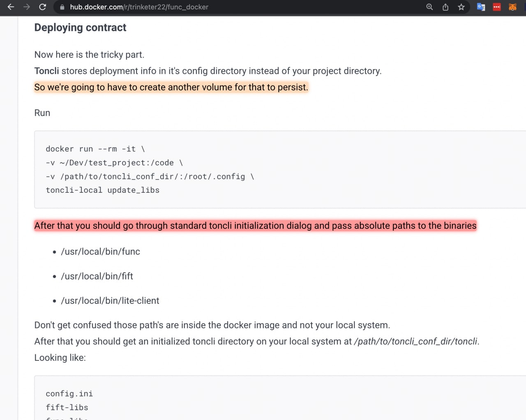Viewport: 526px width, 420px height.
Task: Click the '/usr/local/bin/func' bullet item
Action: coord(100,252)
